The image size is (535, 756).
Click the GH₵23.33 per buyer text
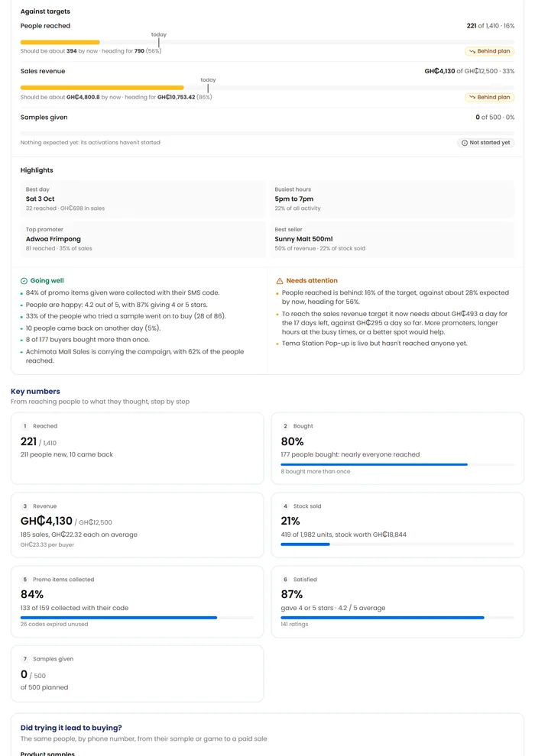[47, 544]
